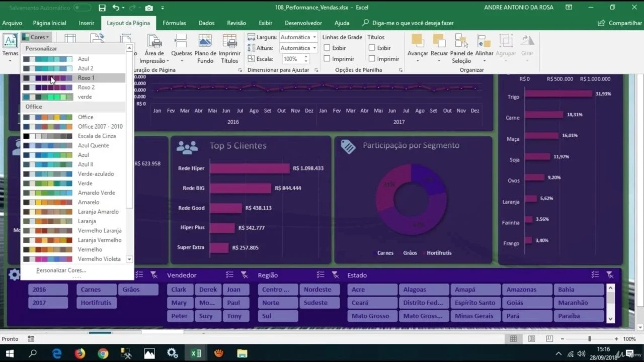This screenshot has width=644, height=362.
Task: Check Exibir under Linhas de Grade
Action: point(327,48)
